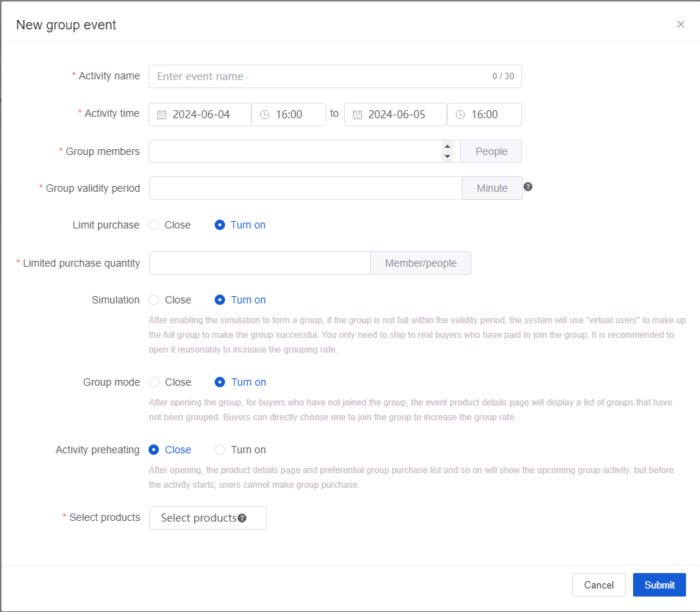Screen dimensions: 700x612
Task: Click help icon in Select products button
Action: click(x=242, y=518)
